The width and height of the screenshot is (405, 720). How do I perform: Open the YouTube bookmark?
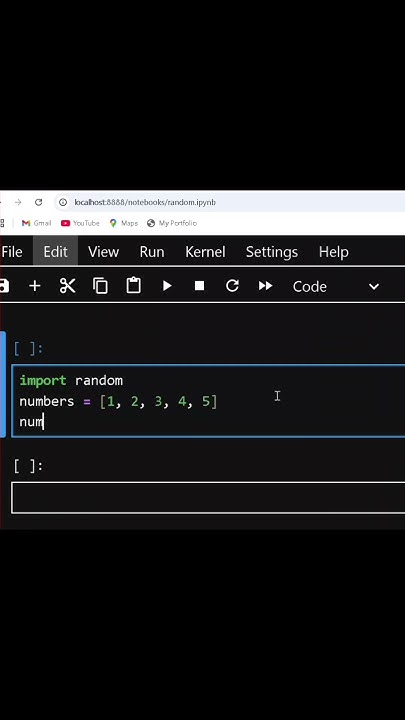(80, 223)
